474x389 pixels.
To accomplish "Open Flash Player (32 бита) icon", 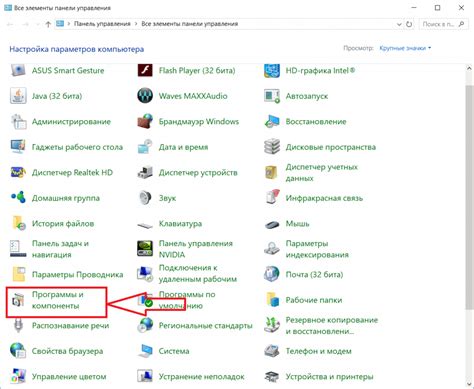I will click(x=145, y=70).
